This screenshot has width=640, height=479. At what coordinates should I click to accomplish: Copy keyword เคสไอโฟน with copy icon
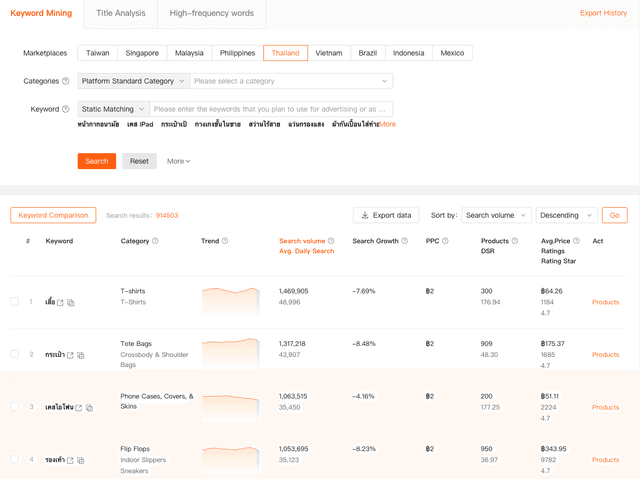coord(89,408)
